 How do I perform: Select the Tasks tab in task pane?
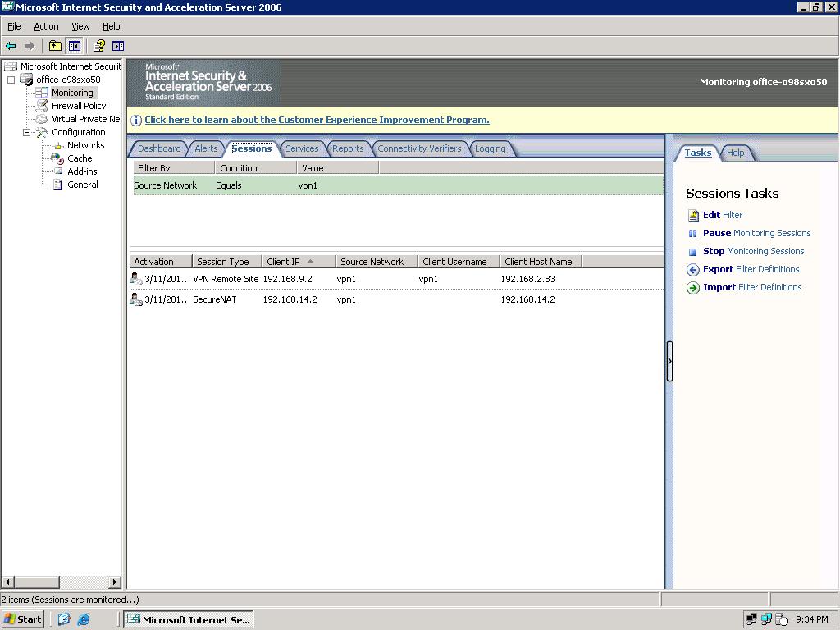tap(698, 153)
